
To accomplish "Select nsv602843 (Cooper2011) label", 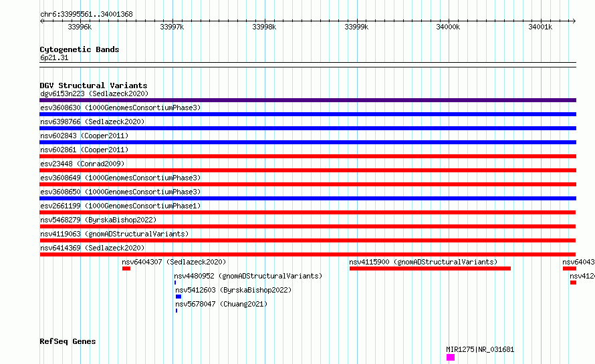I will 84,136.
